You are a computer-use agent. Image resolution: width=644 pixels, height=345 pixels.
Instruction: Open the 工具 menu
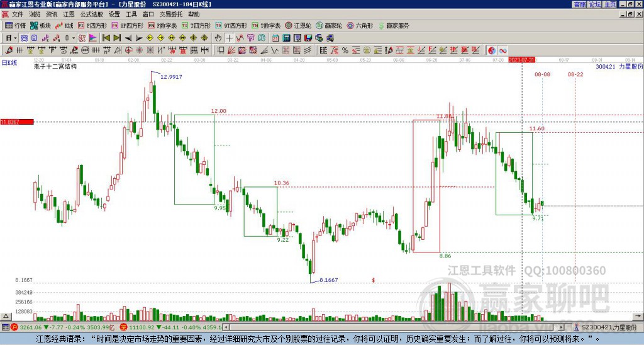131,14
